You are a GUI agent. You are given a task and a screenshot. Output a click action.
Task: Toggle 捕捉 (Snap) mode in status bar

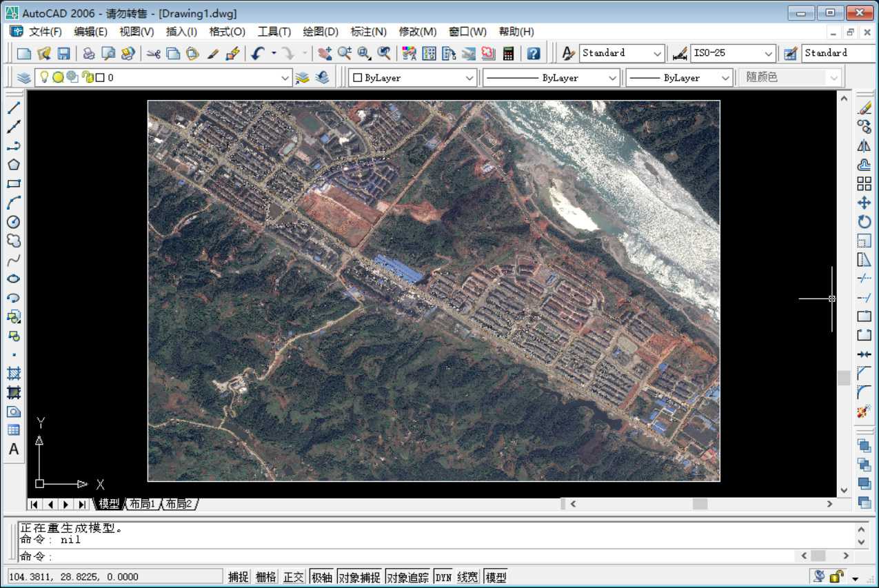238,577
